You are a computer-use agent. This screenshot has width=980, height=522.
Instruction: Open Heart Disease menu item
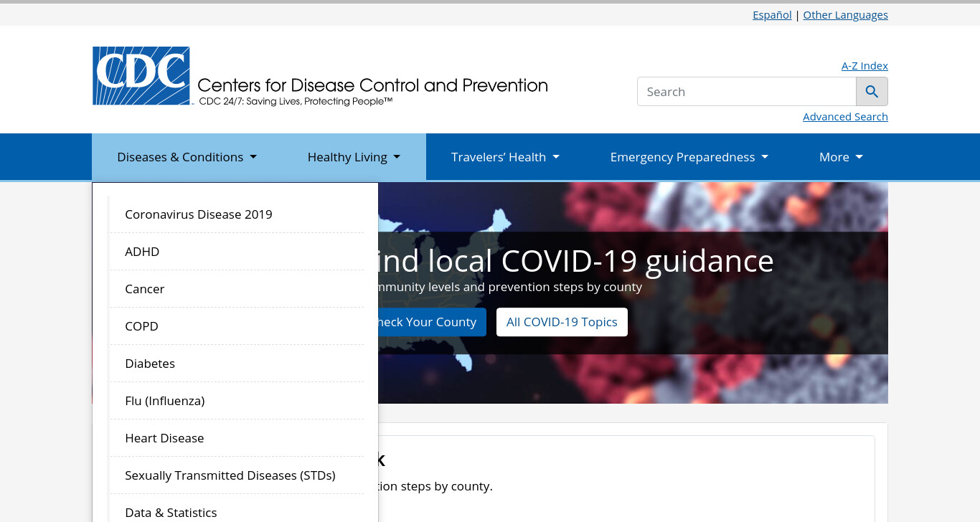pyautogui.click(x=237, y=438)
